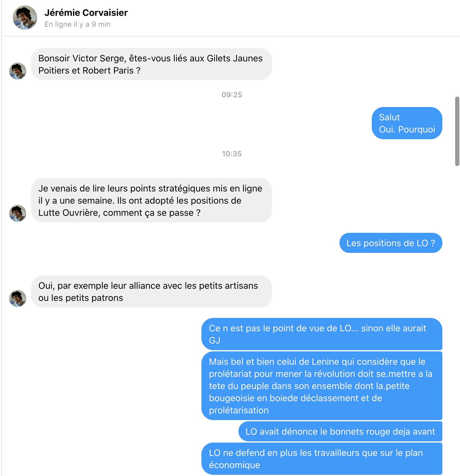The height and width of the screenshot is (476, 460).
Task: Click avatar beside the 'Bonsoir Victor Serge' message
Action: click(x=18, y=71)
